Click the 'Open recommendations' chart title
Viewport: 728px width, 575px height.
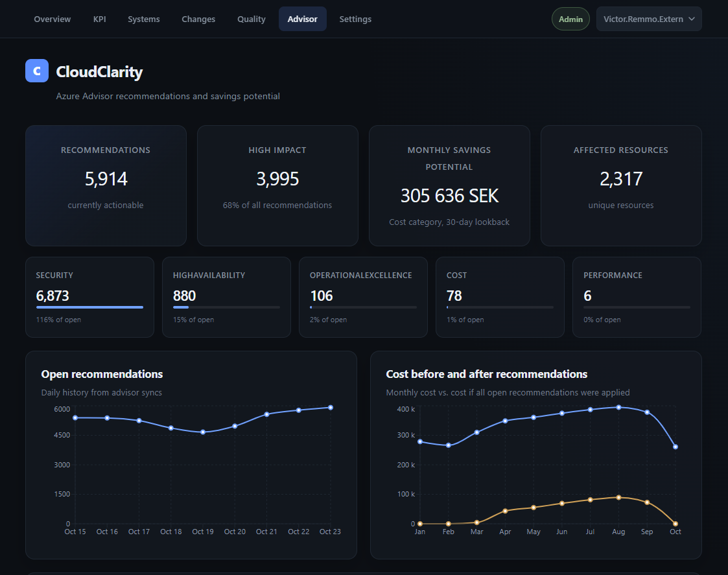click(x=102, y=374)
